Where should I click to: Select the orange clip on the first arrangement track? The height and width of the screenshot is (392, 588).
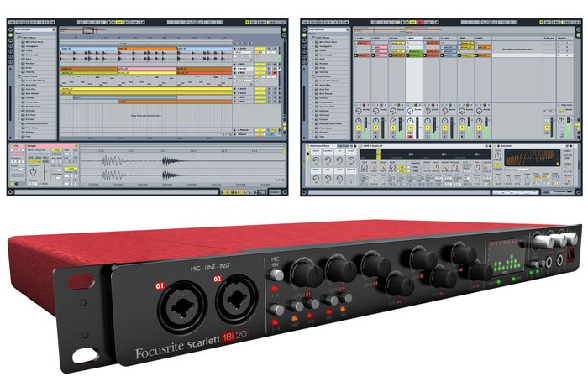[x=148, y=49]
